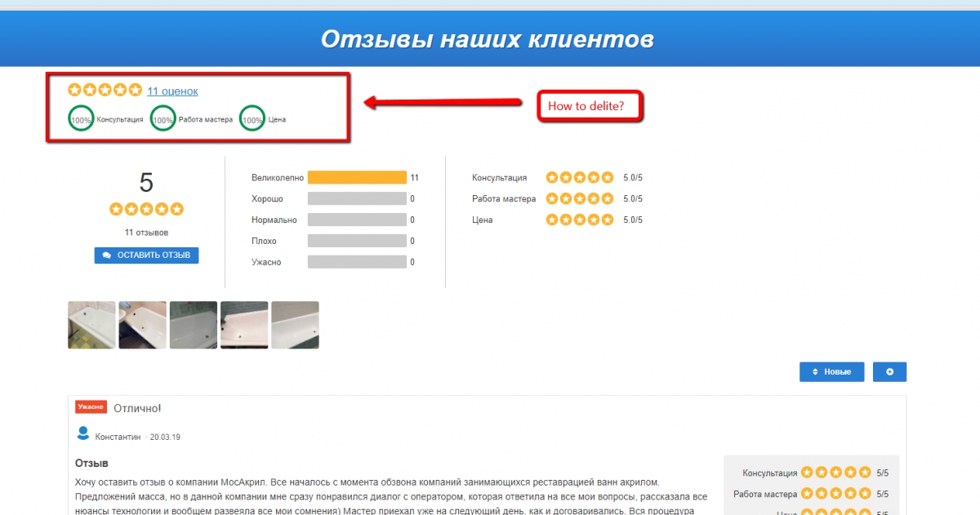The height and width of the screenshot is (515, 980).
Task: Click the Консультация 100% circle badge
Action: click(81, 120)
